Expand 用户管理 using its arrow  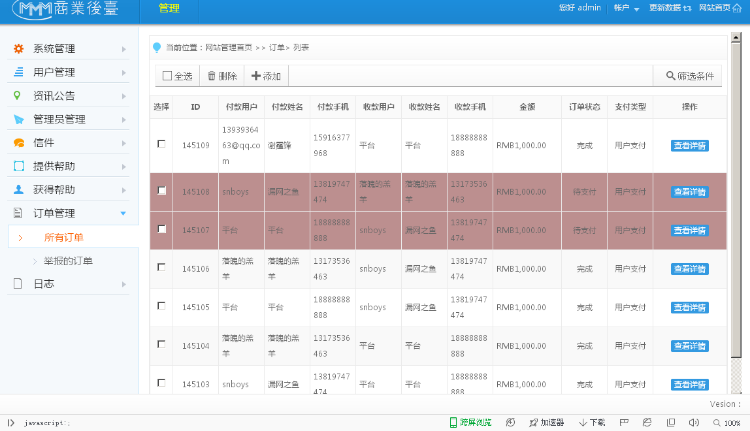point(123,72)
